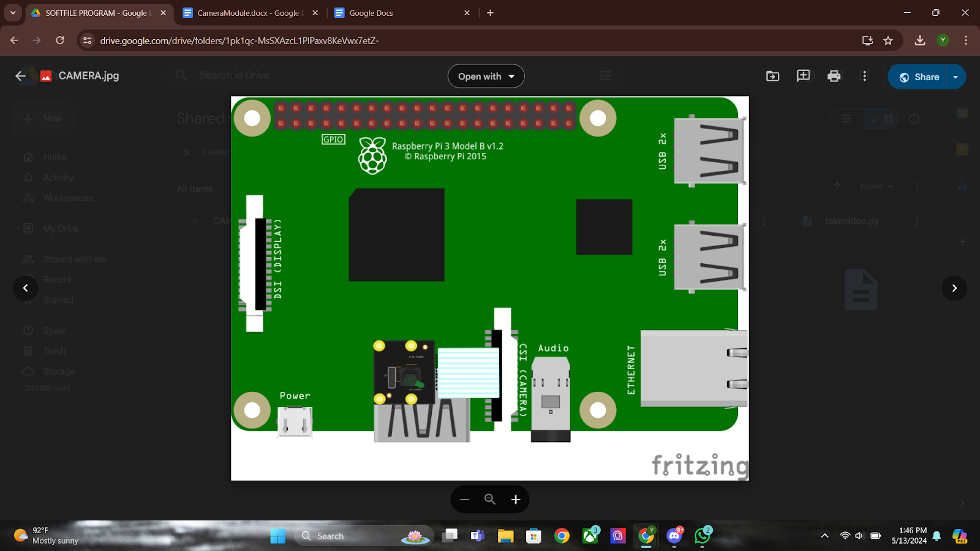Image resolution: width=980 pixels, height=551 pixels.
Task: Close the CAMERA.jpg preview with back arrow
Action: [20, 76]
